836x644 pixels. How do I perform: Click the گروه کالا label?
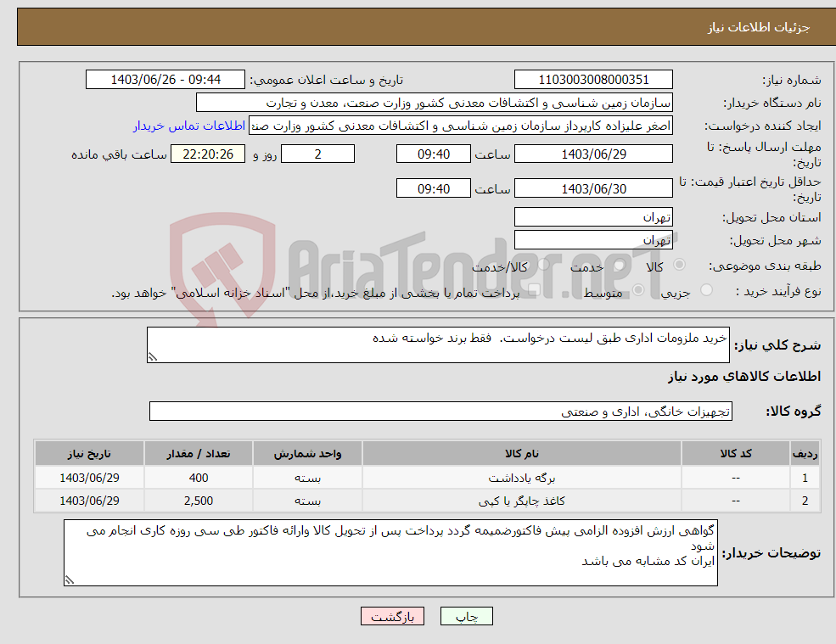click(x=794, y=411)
